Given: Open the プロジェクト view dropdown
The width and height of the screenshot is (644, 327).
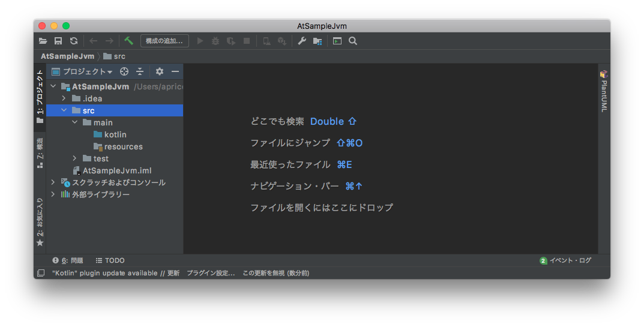Looking at the screenshot, I should 83,71.
